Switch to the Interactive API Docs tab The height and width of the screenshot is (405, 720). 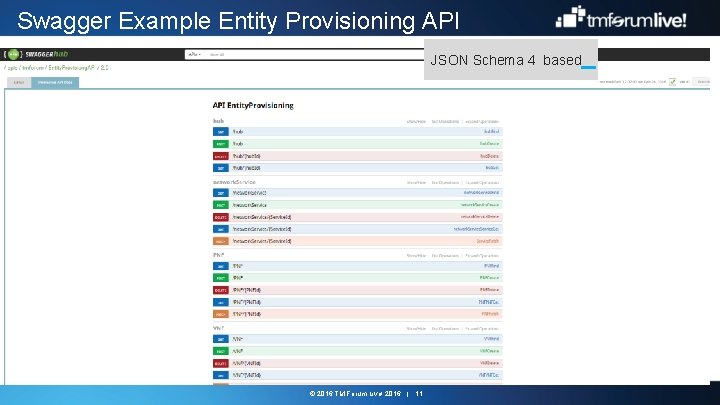(x=55, y=83)
